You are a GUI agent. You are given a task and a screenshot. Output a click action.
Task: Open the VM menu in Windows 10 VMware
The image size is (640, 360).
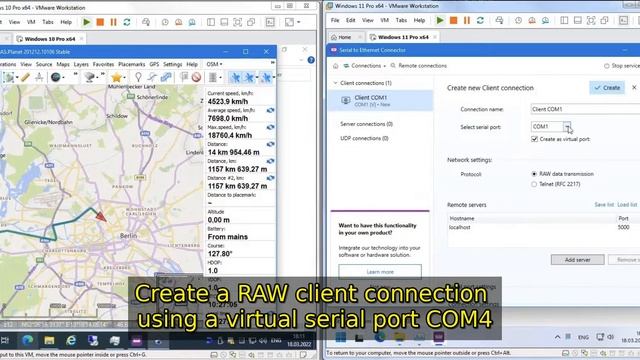point(31,22)
